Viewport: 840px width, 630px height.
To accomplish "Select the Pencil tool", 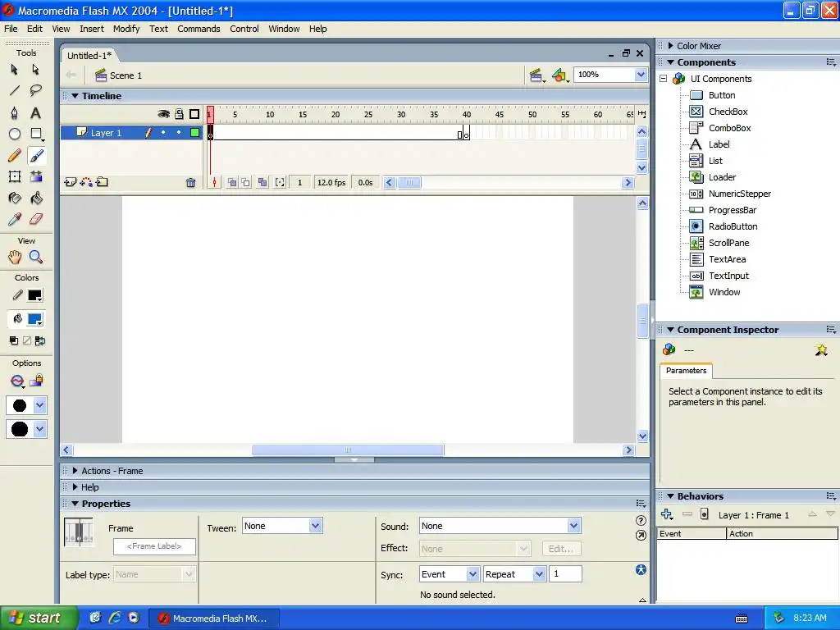I will [x=15, y=155].
